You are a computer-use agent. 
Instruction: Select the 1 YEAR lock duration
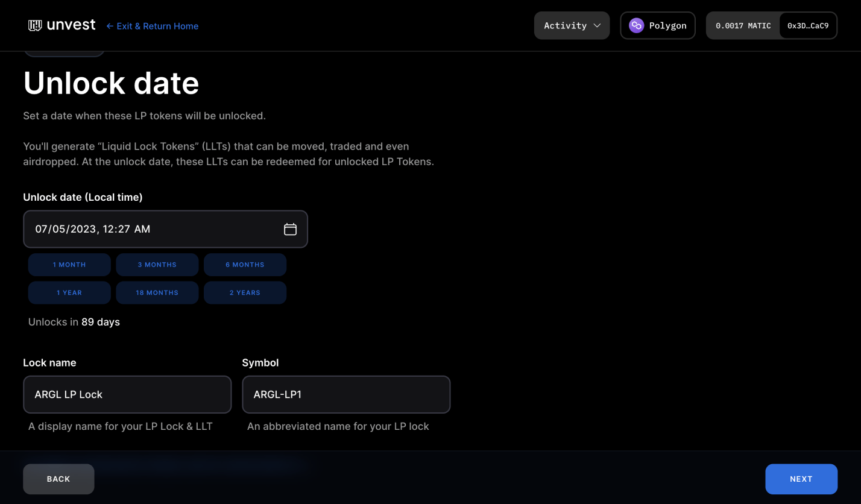click(x=69, y=292)
